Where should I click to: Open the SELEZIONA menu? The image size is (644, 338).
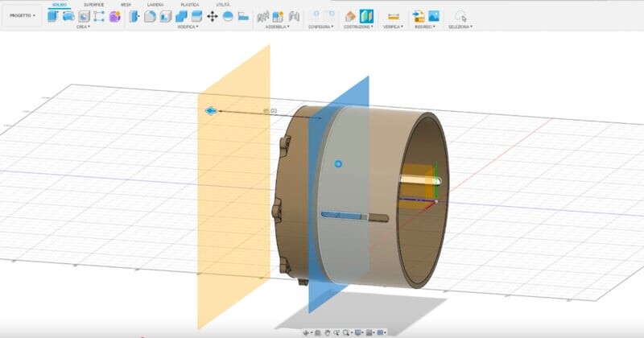(x=460, y=27)
